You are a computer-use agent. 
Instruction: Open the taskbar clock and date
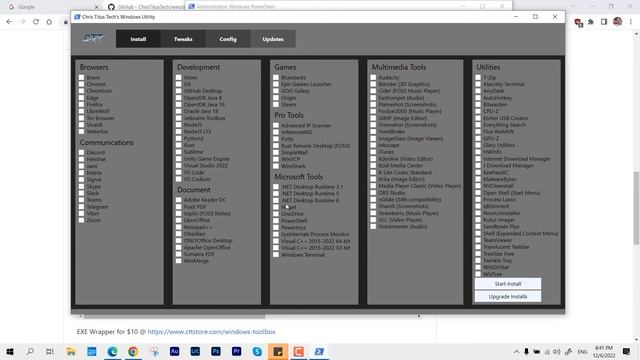tap(604, 351)
